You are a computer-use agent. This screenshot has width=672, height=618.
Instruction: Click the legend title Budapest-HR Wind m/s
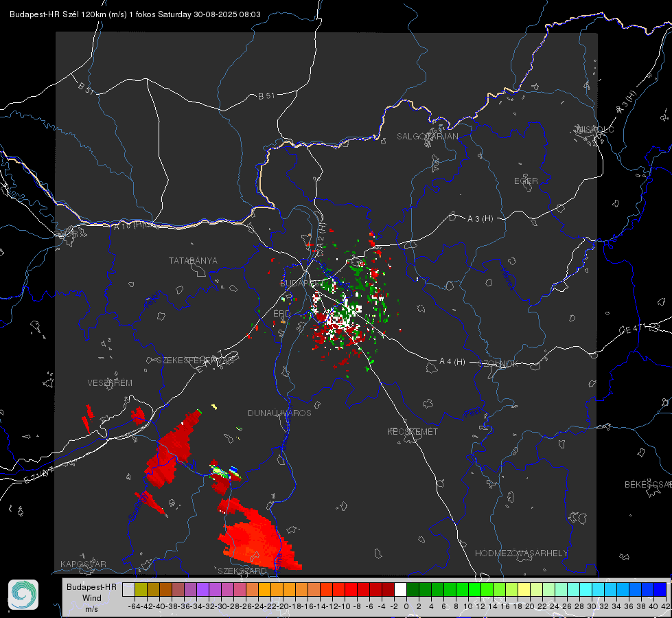point(91,597)
